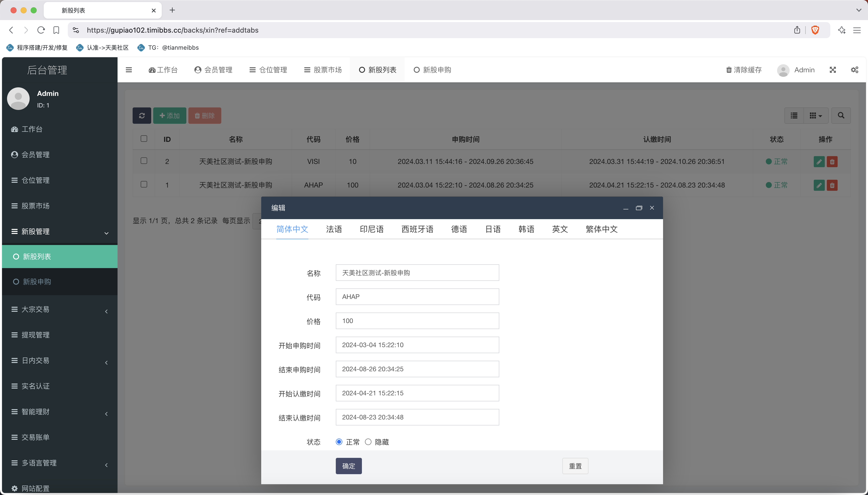Screen dimensions: 868x495
Task: Toggle the sidebar with the hamburger icon
Action: (129, 70)
